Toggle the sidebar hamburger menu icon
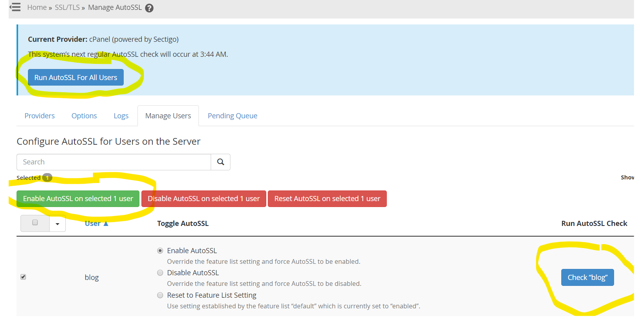The width and height of the screenshot is (644, 319). tap(15, 7)
